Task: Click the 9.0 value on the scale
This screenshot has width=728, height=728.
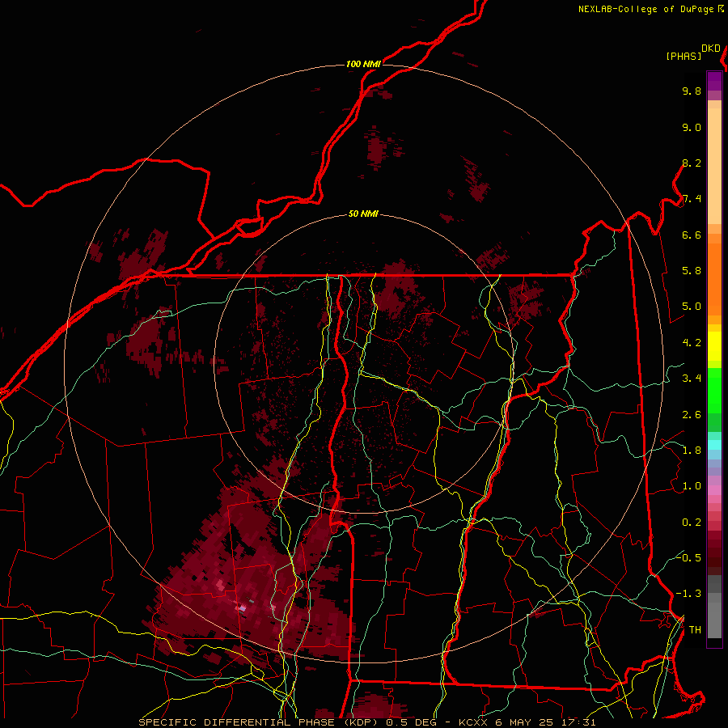Action: [692, 127]
